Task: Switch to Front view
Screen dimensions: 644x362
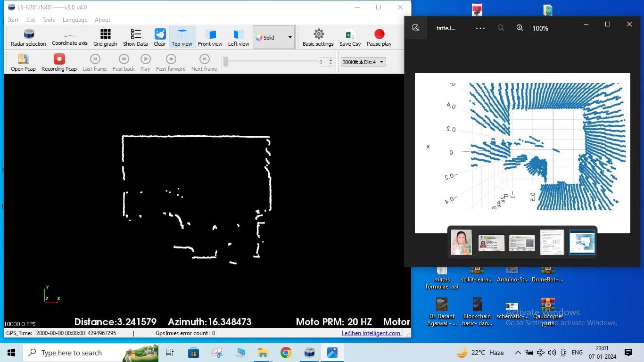Action: (210, 37)
